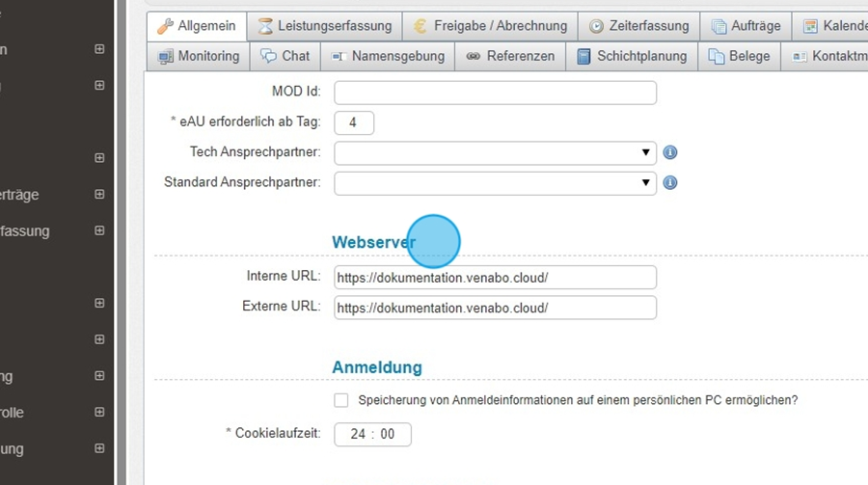
Task: Click the monitor icon on Monitoring tab
Action: [x=165, y=56]
